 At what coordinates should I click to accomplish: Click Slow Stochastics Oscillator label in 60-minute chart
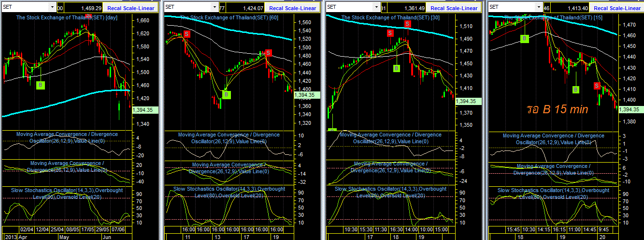[229, 192]
